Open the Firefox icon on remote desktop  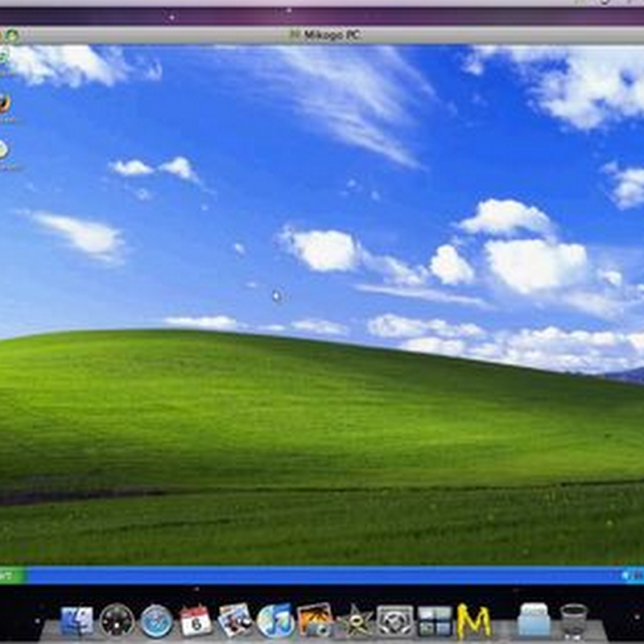(4, 103)
